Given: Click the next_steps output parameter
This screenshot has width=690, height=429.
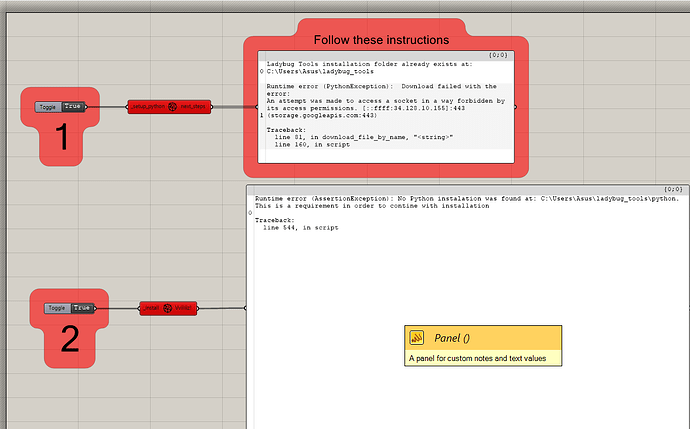Looking at the screenshot, I should point(193,106).
